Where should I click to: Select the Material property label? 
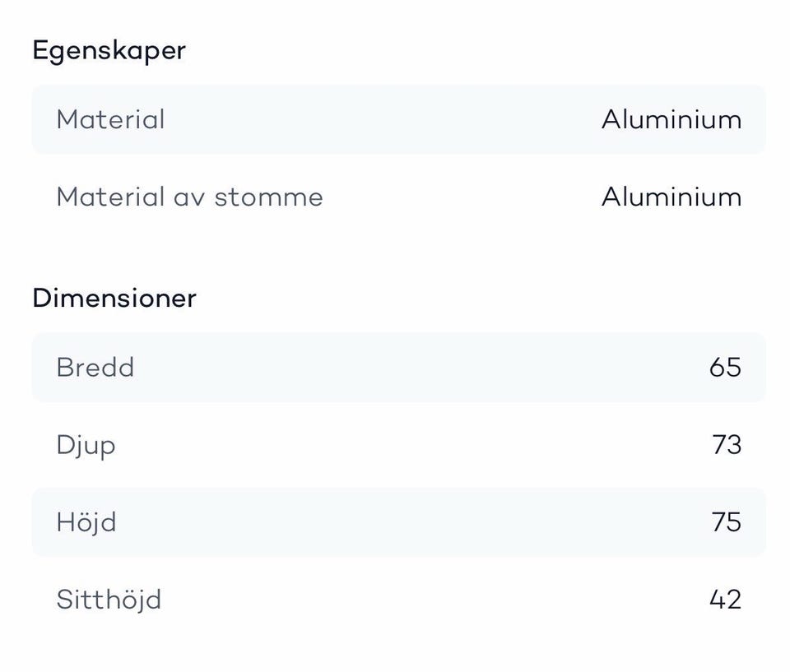(x=110, y=119)
